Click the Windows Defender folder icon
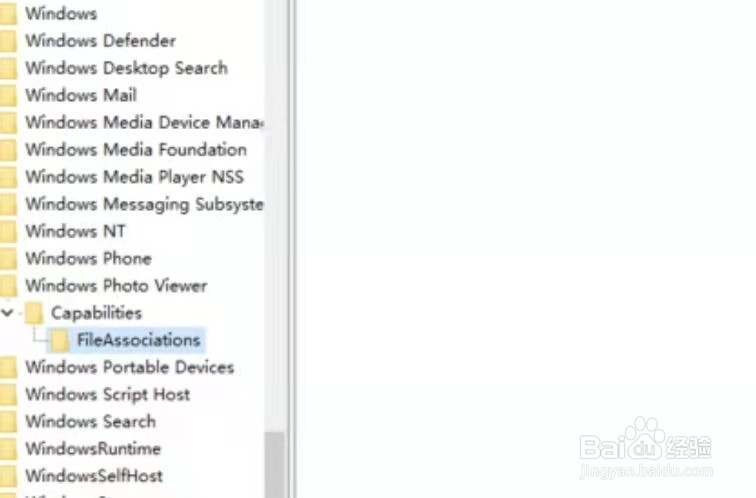Viewport: 756px width, 498px height. pyautogui.click(x=8, y=41)
